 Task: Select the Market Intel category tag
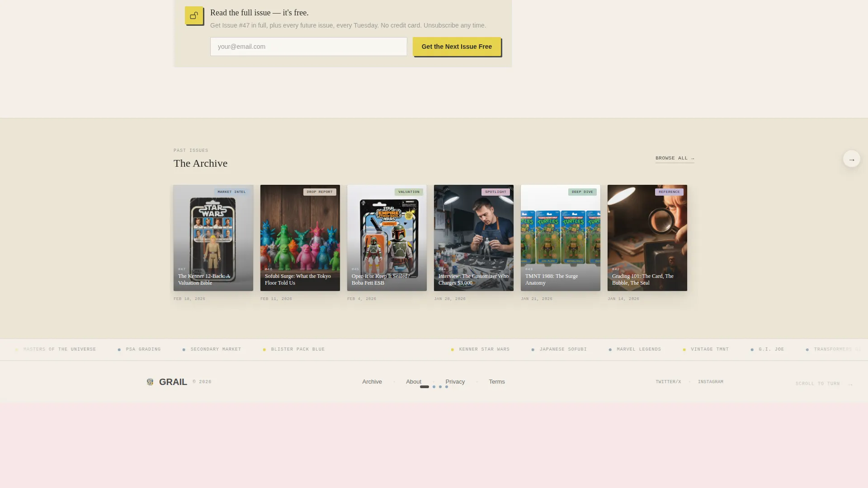[x=231, y=192]
